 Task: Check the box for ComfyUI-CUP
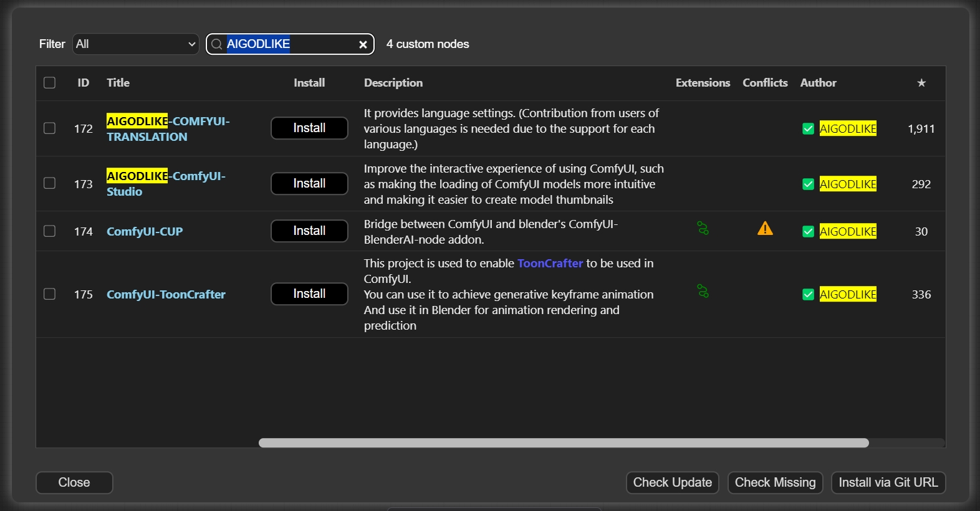(50, 231)
